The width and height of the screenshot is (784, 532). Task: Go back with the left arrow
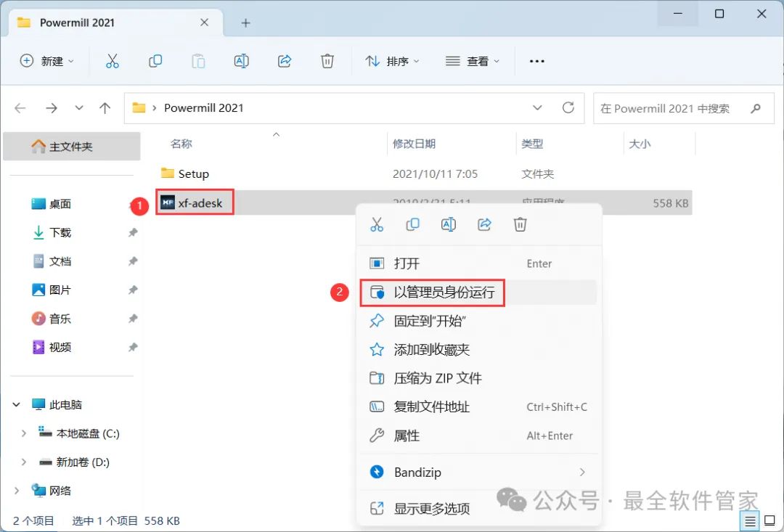click(20, 108)
